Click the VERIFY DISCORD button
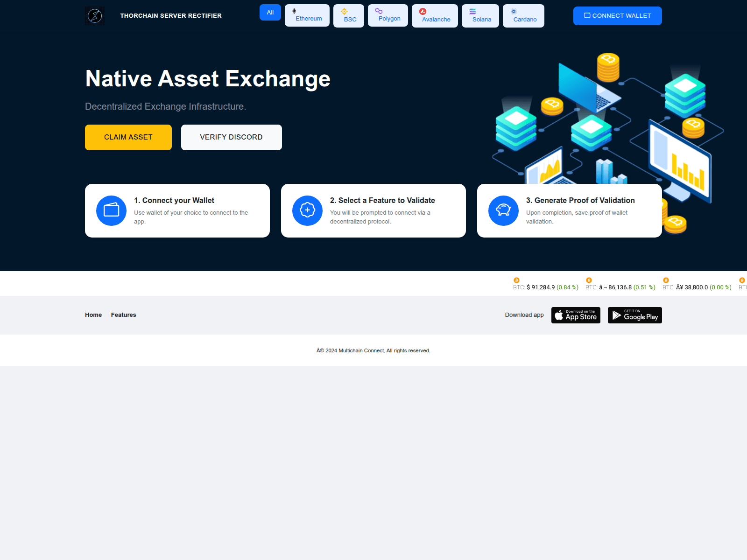The height and width of the screenshot is (560, 747). [231, 137]
